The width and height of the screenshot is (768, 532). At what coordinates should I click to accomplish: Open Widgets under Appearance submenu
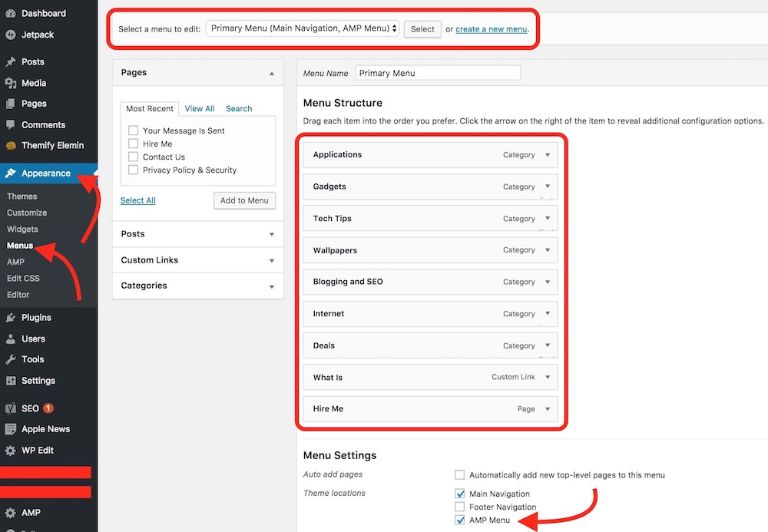(x=22, y=229)
